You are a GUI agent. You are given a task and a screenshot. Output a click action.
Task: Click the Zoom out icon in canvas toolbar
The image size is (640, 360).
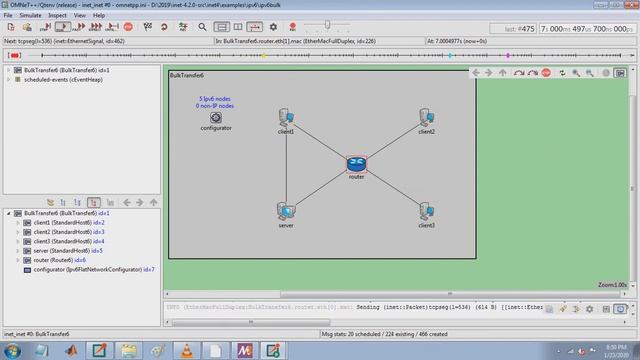(x=589, y=73)
